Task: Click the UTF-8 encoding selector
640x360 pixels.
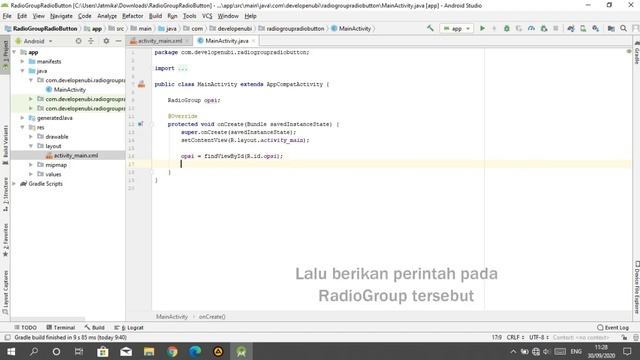Action: coord(539,338)
